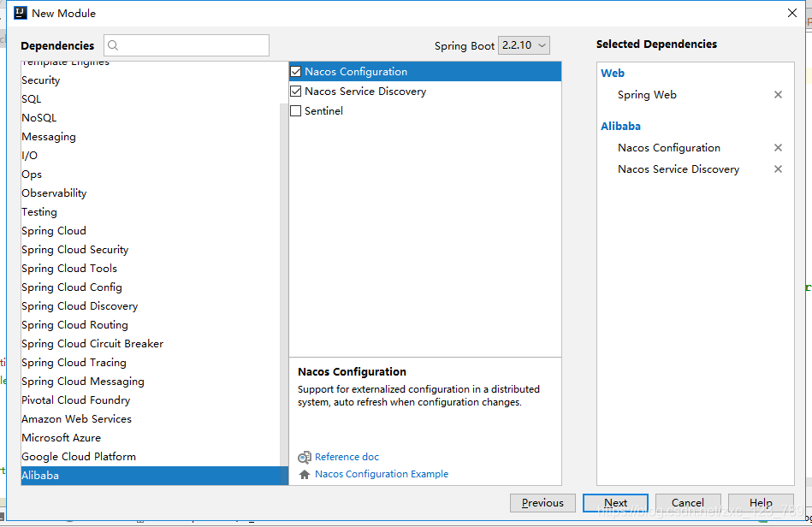This screenshot has width=812, height=527.
Task: Remove Spring Web from selected dependencies
Action: pyautogui.click(x=778, y=95)
